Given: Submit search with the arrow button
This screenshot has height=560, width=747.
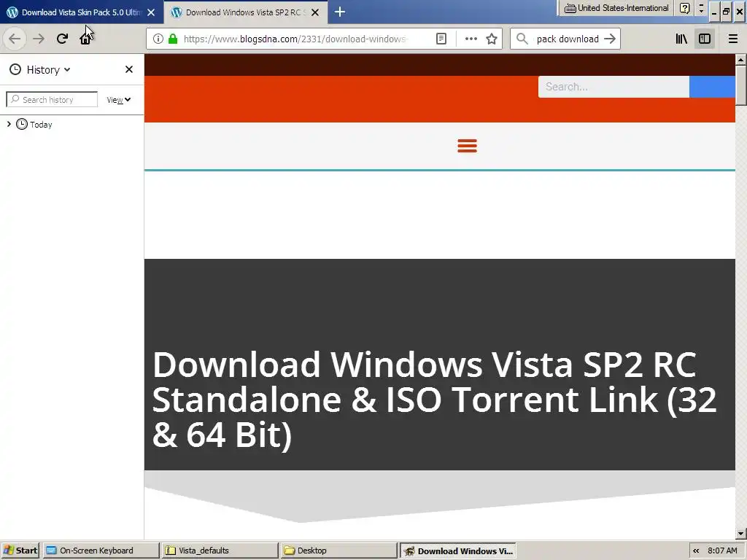Looking at the screenshot, I should (x=610, y=39).
